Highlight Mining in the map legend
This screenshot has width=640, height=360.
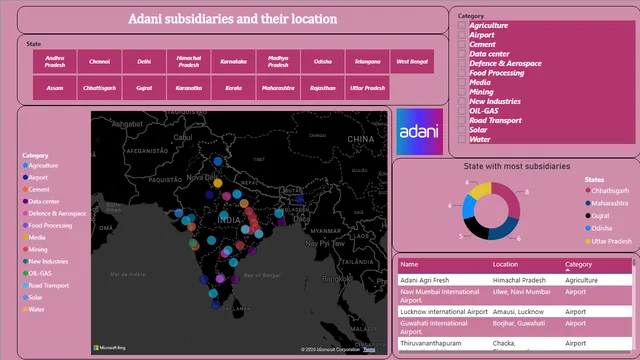[x=35, y=249]
